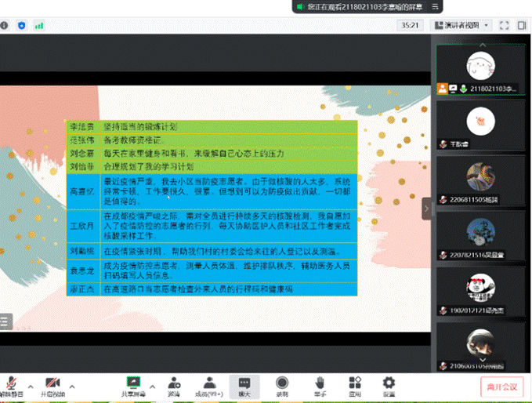The width and height of the screenshot is (532, 403).
Task: Start recording the meeting (录制)
Action: pos(282,384)
